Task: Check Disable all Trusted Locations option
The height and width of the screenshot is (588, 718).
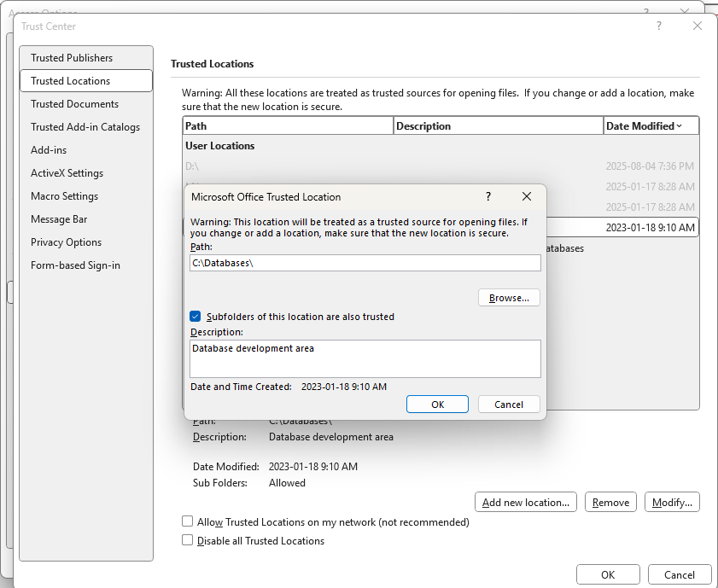Action: click(x=188, y=540)
